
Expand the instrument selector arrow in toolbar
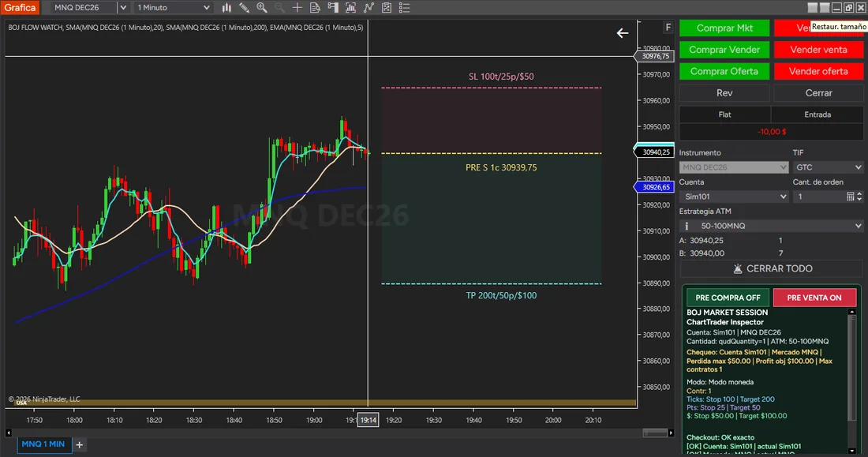pyautogui.click(x=123, y=8)
